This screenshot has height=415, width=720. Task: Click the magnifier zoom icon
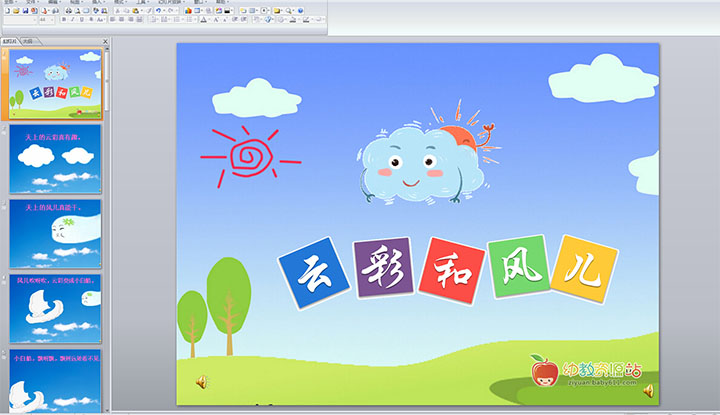[288, 11]
